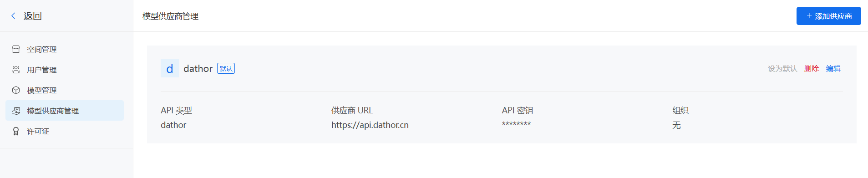Screen dimensions: 868x178
Task: Click 添加供应商 button
Action: (828, 16)
